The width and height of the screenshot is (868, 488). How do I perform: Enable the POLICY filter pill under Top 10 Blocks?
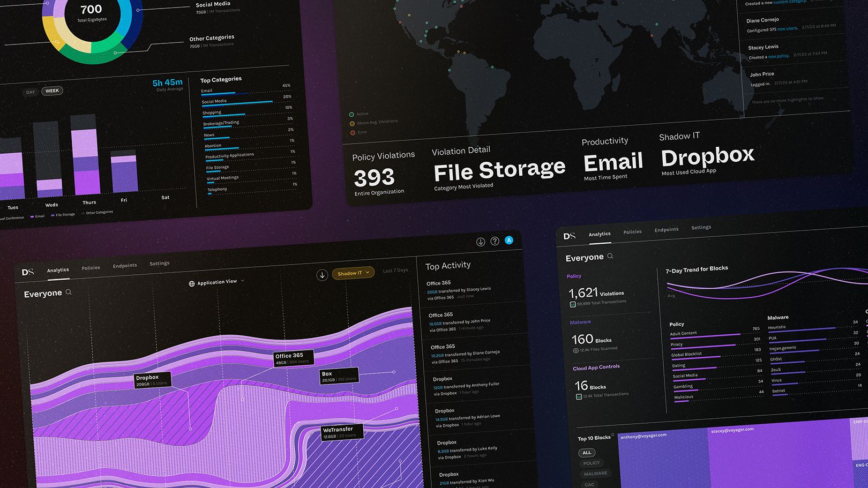591,462
